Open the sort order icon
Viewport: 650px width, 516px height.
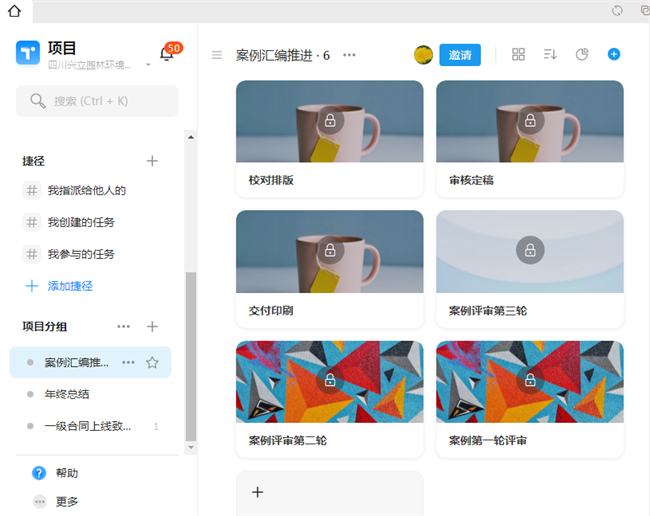point(550,54)
